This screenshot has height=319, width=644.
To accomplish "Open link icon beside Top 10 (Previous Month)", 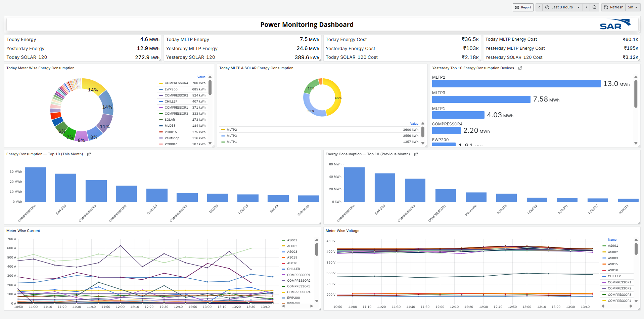I will click(416, 154).
